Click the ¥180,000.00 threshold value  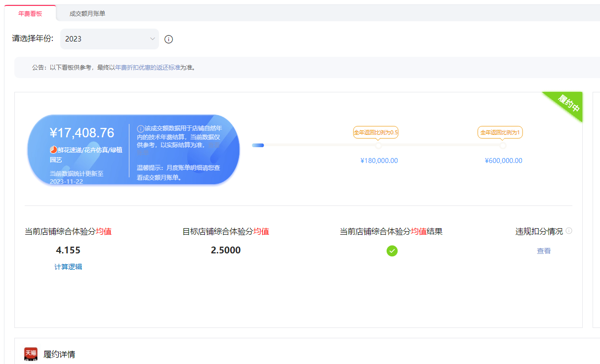[x=379, y=161]
